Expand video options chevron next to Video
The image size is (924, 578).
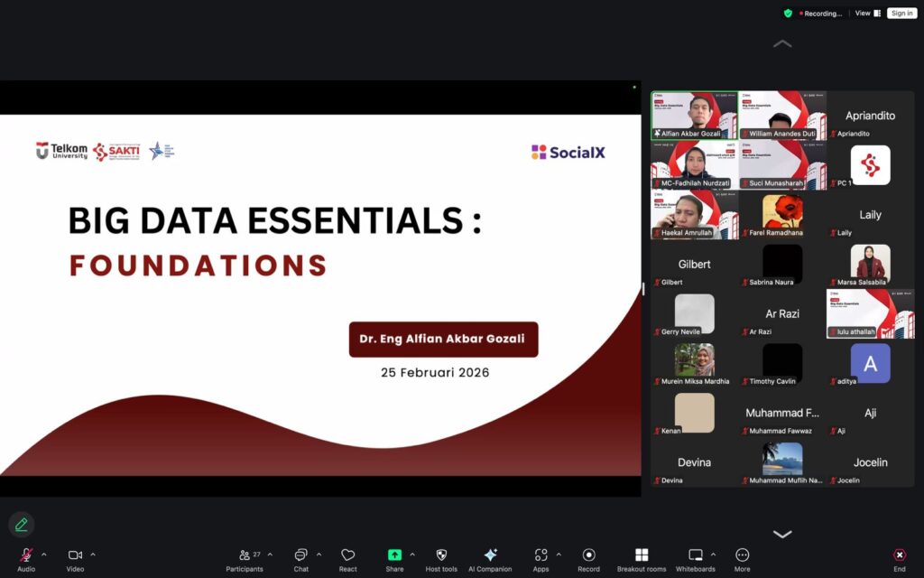point(92,555)
